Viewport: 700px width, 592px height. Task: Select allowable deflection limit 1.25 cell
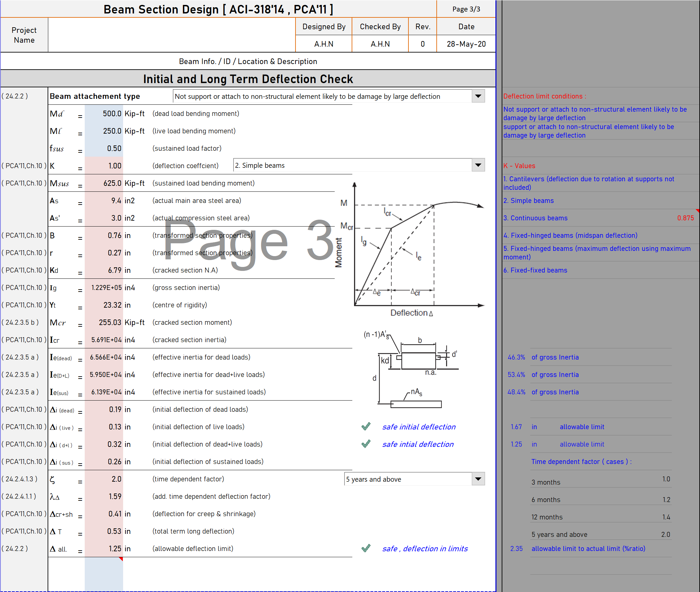click(x=104, y=549)
